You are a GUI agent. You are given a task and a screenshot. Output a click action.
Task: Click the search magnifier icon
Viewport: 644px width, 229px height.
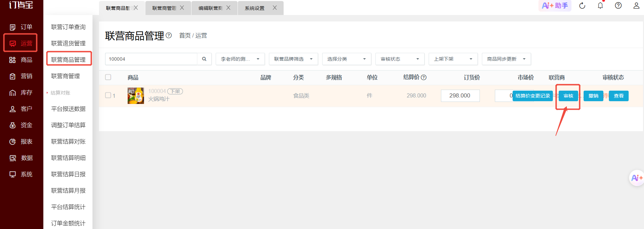tap(204, 59)
